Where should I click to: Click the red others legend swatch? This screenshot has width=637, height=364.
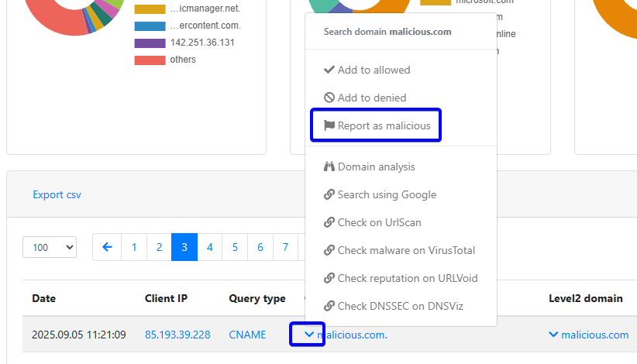pos(150,60)
